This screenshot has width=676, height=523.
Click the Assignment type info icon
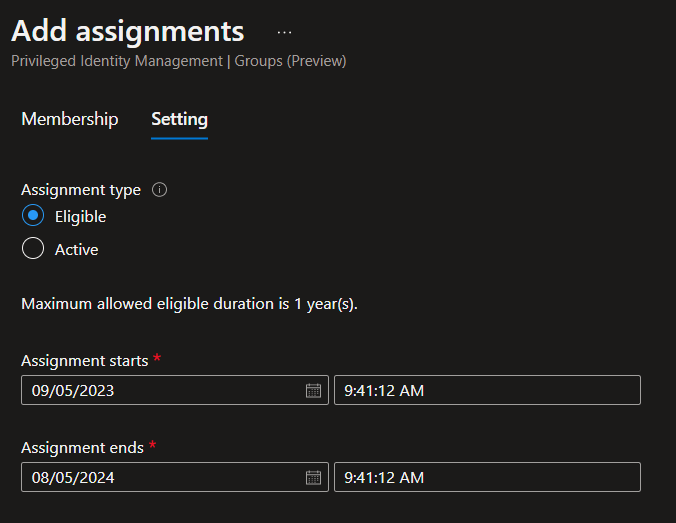159,189
